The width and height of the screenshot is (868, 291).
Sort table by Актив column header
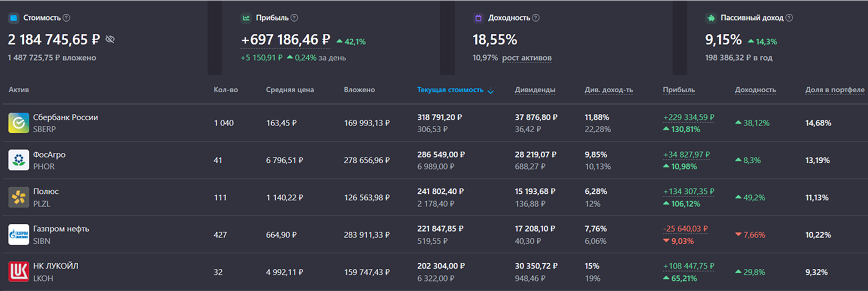click(x=19, y=90)
